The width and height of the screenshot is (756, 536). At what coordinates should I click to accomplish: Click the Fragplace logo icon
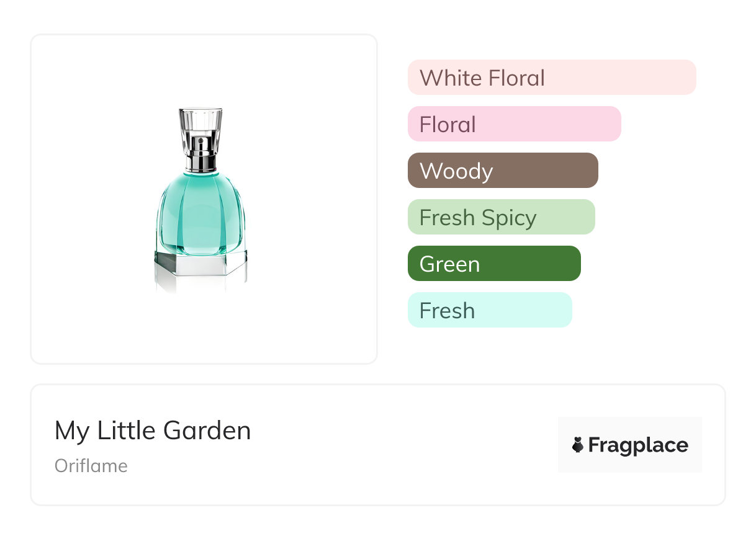point(578,445)
